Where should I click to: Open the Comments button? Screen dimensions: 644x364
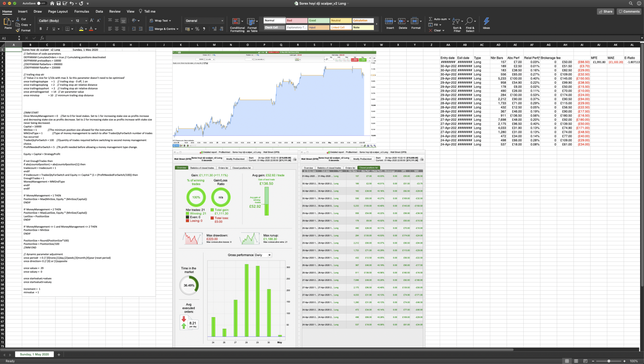629,11
